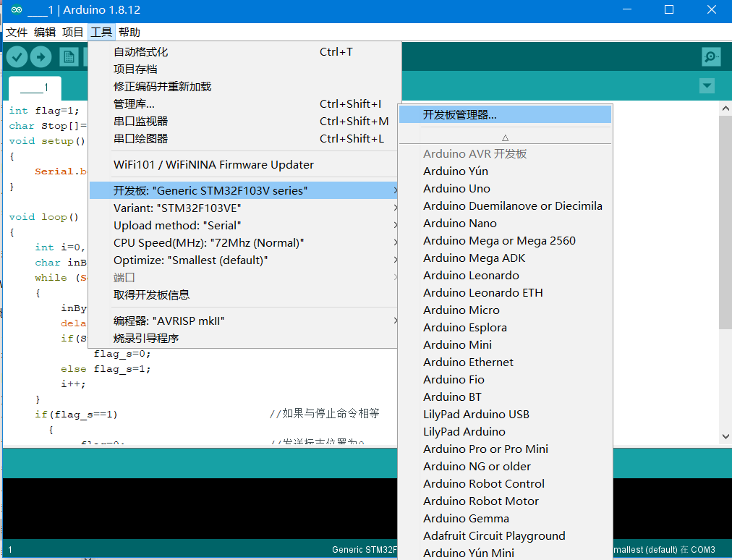Click the editor vertical scrollbar thumb

point(725,222)
